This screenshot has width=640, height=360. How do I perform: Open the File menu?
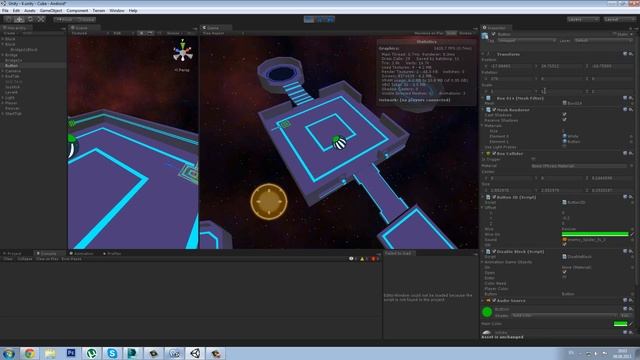click(x=5, y=11)
